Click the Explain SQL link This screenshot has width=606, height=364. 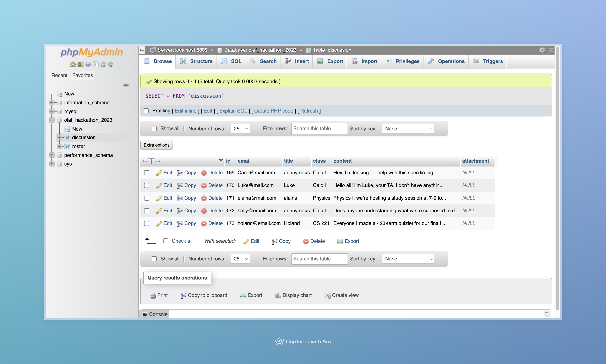point(233,111)
